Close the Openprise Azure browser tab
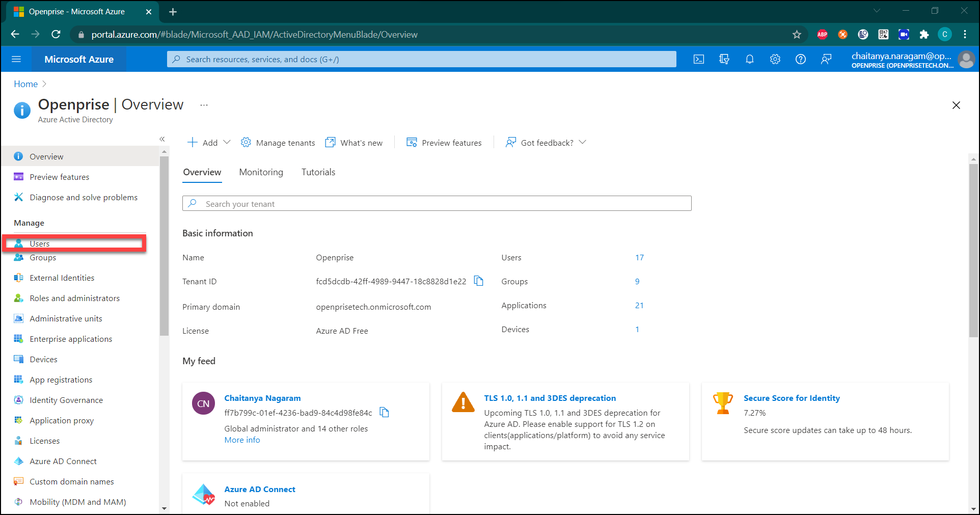This screenshot has height=515, width=980. (149, 12)
